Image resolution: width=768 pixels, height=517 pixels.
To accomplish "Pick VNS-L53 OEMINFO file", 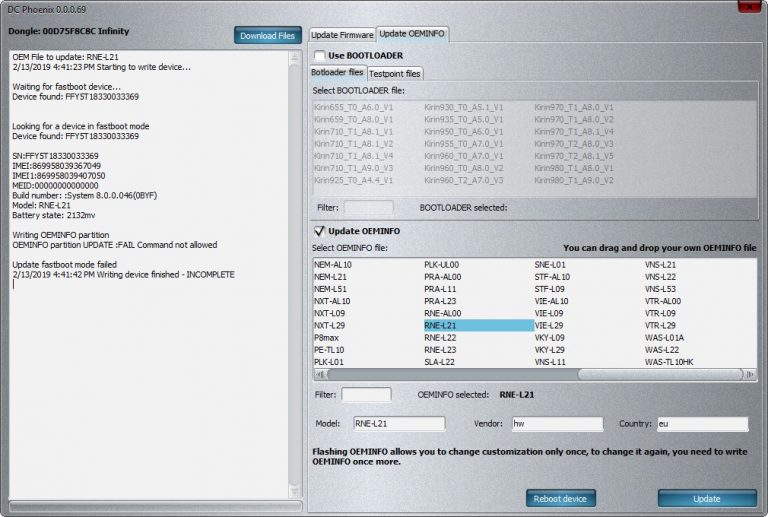I will click(x=660, y=289).
